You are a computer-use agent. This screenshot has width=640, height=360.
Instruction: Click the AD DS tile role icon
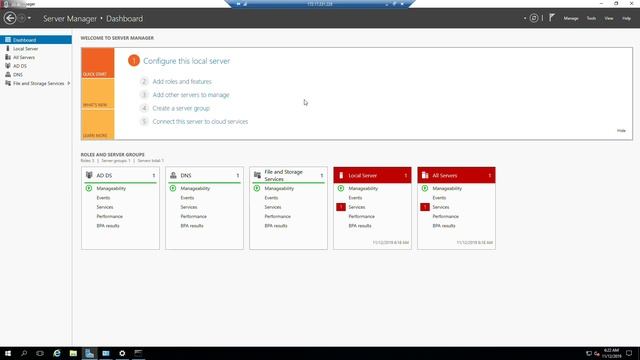click(89, 175)
